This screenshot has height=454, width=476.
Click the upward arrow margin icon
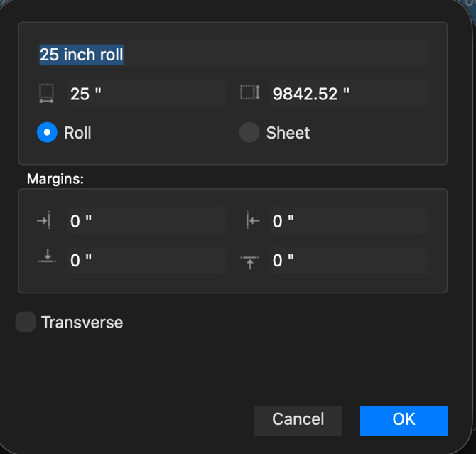click(251, 261)
